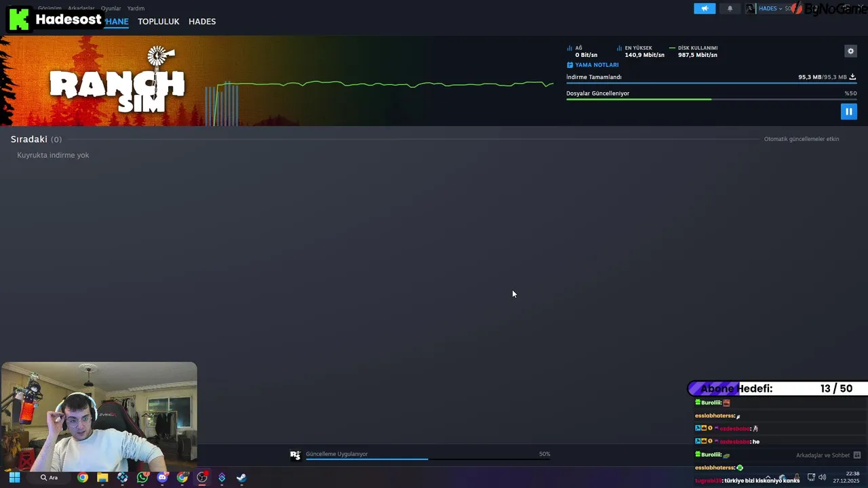Image resolution: width=868 pixels, height=488 pixels.
Task: Click the Sıradaki (0) queue heading
Action: pos(36,139)
